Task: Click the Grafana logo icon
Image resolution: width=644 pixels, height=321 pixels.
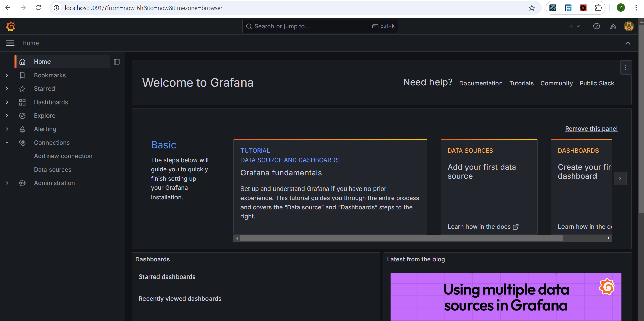Action: 11,26
